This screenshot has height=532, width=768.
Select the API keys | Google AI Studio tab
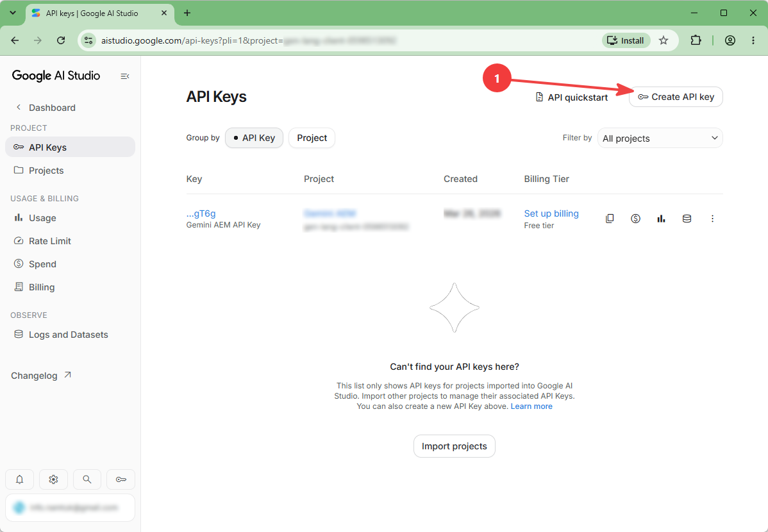(x=100, y=13)
